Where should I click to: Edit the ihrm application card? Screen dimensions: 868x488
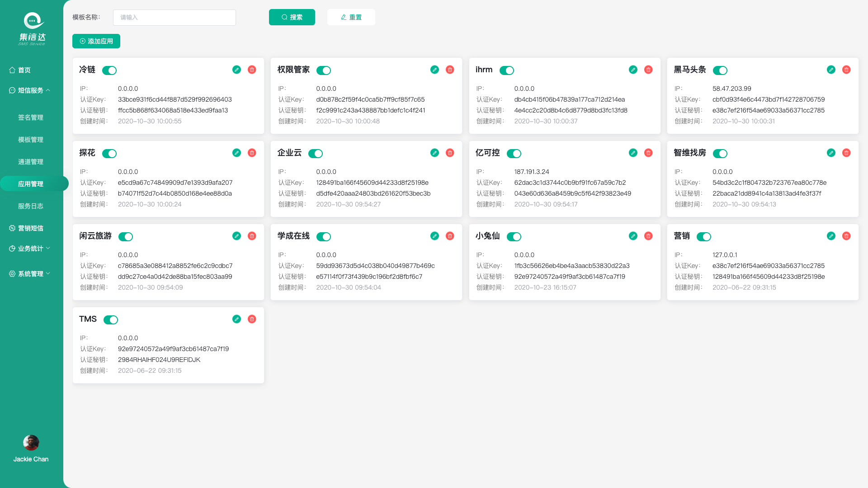pyautogui.click(x=633, y=70)
